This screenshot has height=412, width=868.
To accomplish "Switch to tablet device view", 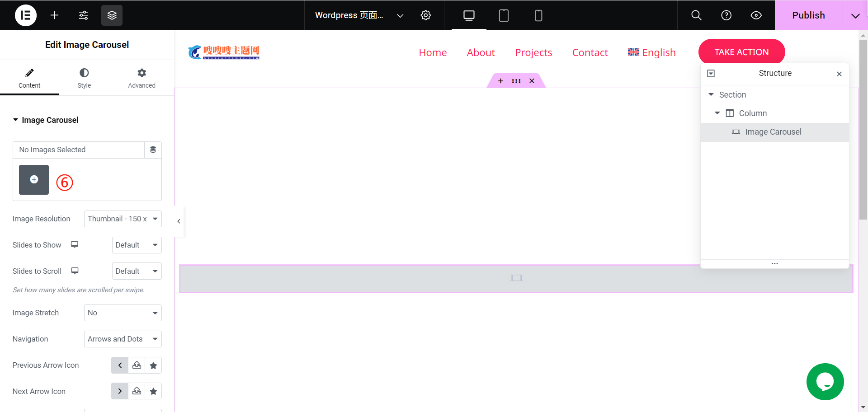I will pyautogui.click(x=504, y=15).
